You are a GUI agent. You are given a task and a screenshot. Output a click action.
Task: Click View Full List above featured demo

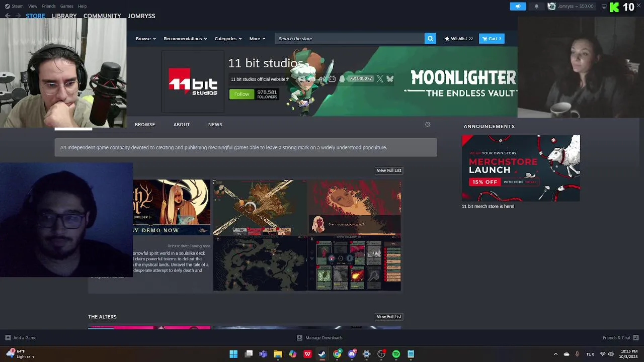[x=389, y=170]
